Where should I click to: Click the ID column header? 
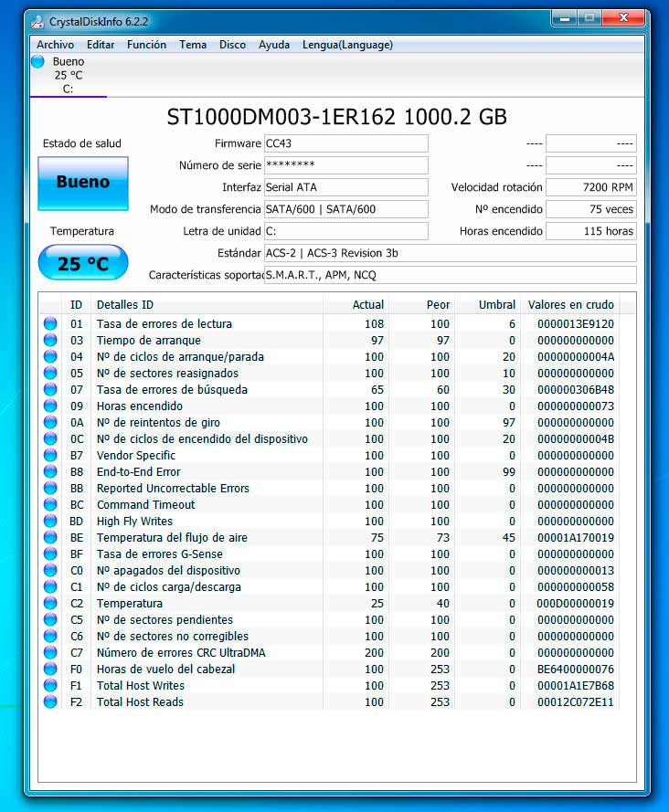coord(76,304)
